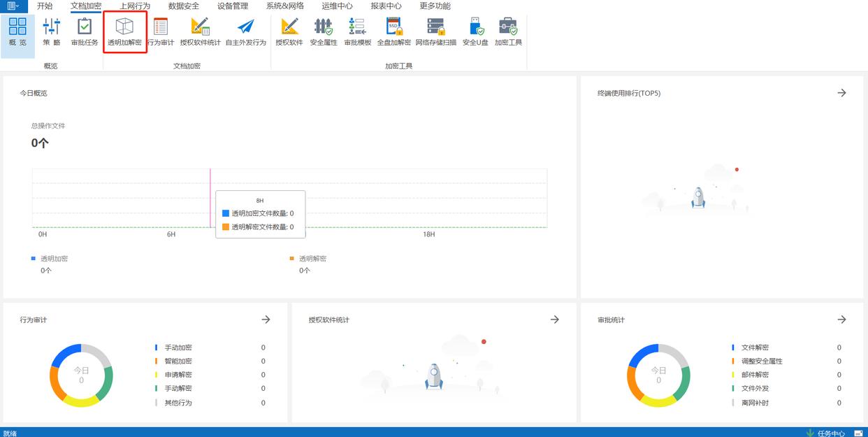Open 加密工具 briefcase icon
Image resolution: width=868 pixels, height=437 pixels.
(508, 31)
